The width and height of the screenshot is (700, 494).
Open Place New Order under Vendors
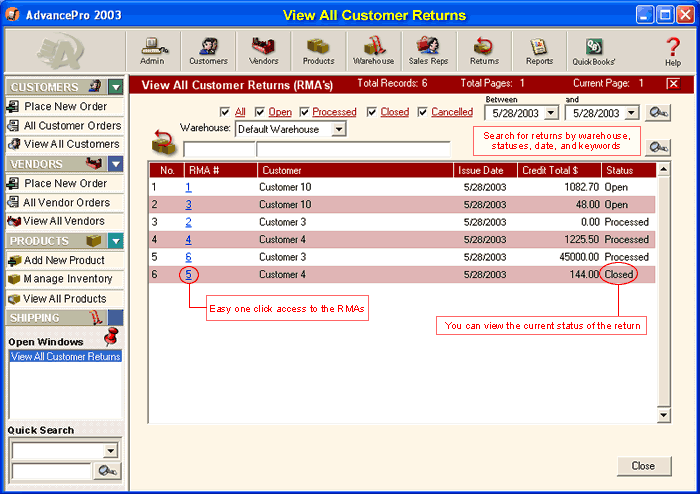[x=64, y=183]
